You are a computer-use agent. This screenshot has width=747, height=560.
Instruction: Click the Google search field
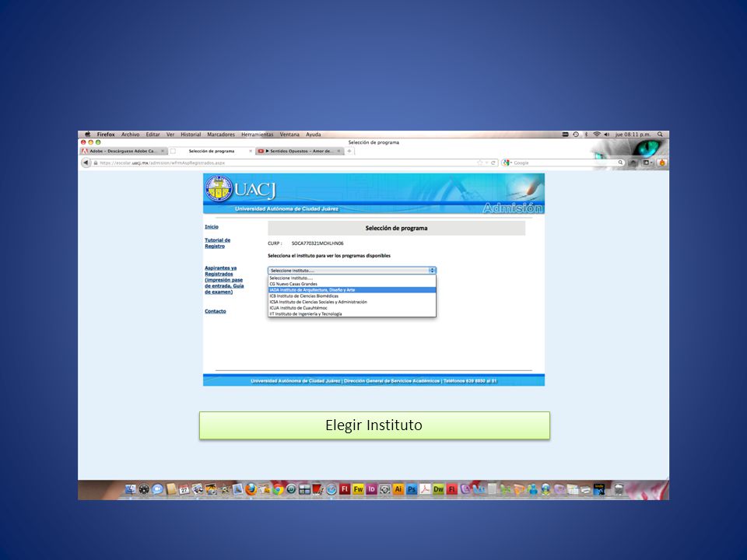click(565, 163)
